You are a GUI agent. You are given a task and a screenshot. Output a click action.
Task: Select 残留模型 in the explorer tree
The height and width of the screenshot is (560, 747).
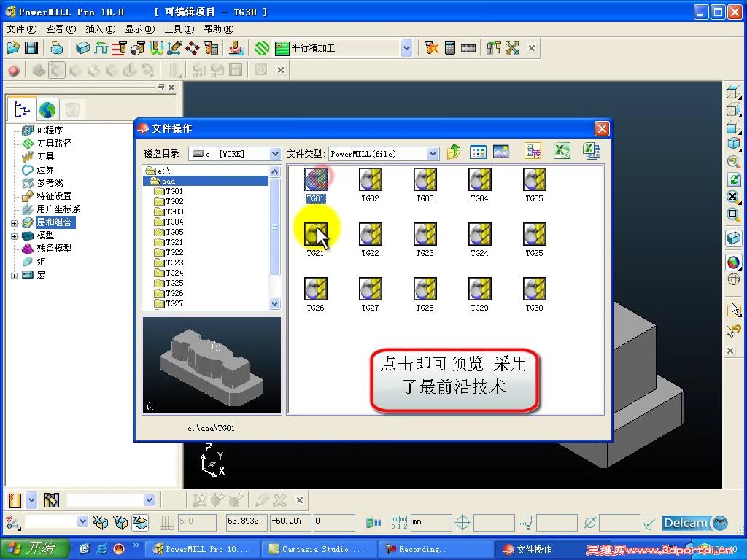tap(54, 249)
